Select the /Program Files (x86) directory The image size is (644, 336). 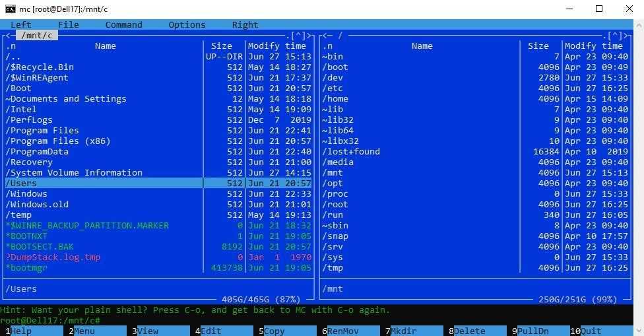tap(58, 141)
